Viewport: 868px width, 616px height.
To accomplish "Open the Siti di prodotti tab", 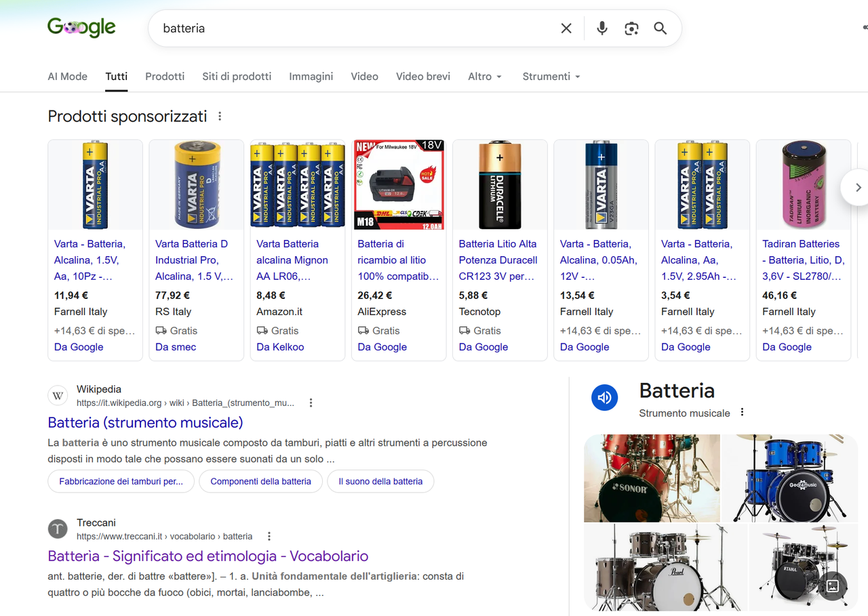I will (237, 77).
